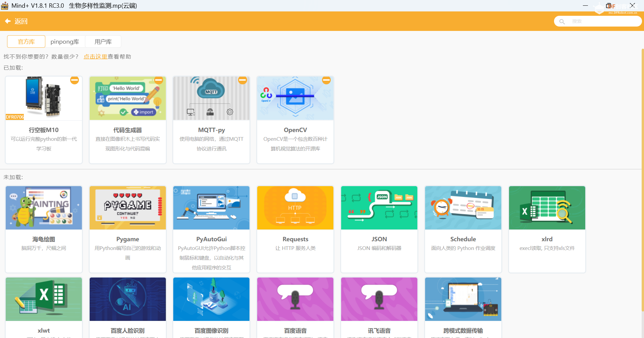Select the MQTT-py cloud thumbnail
Screen dimensions: 644x338
(212, 98)
